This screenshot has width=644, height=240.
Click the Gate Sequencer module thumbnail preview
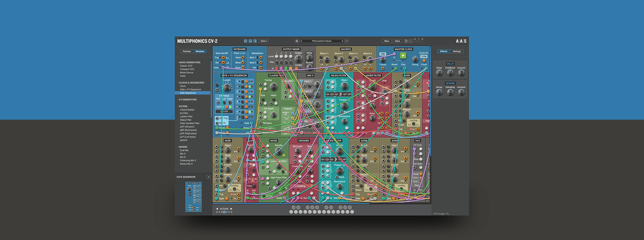pyautogui.click(x=193, y=197)
